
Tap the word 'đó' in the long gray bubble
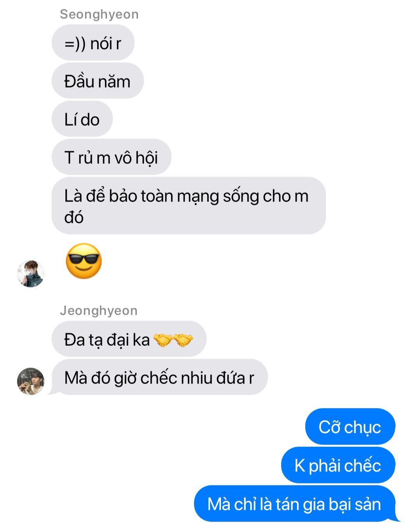pyautogui.click(x=74, y=217)
